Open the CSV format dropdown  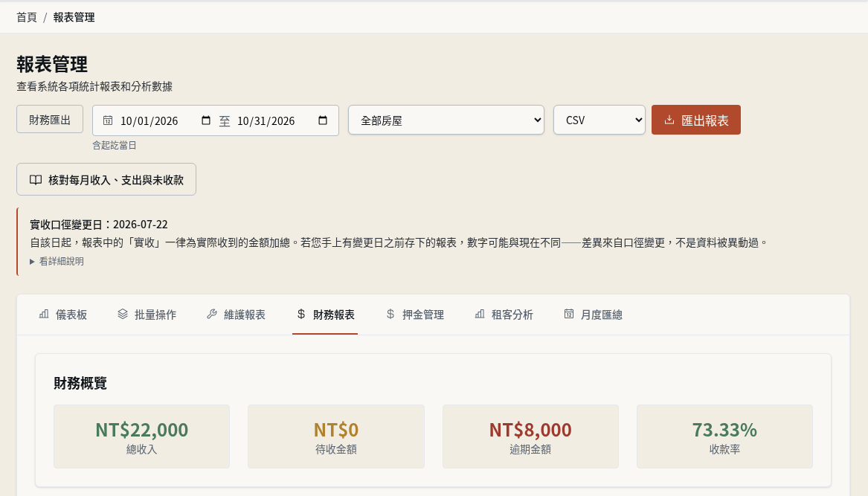pos(599,120)
